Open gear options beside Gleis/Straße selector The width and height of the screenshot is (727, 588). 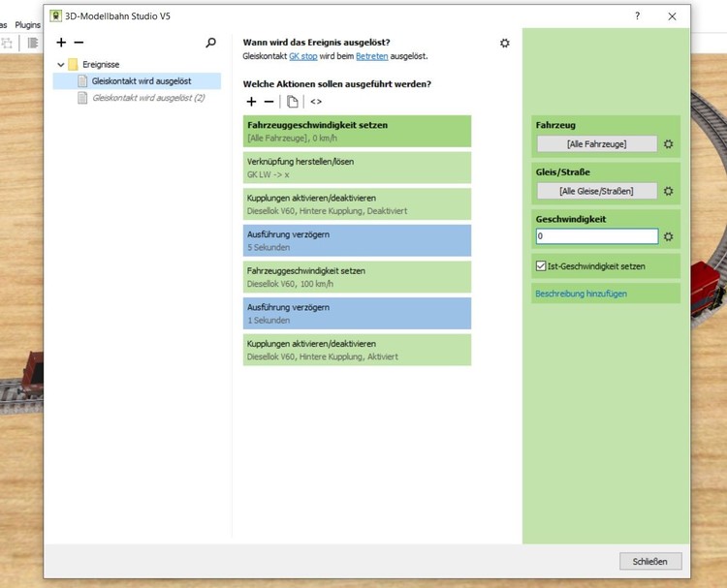(668, 191)
